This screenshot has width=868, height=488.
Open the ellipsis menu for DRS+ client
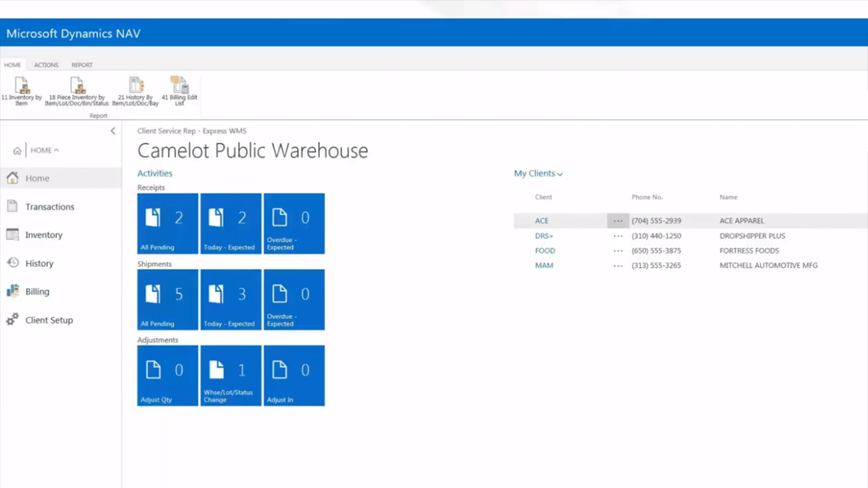[x=618, y=236]
